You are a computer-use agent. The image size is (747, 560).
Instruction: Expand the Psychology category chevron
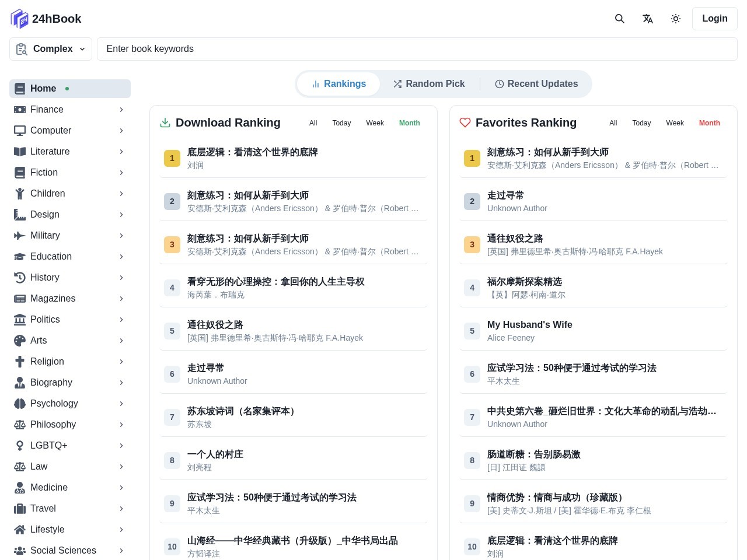(x=121, y=404)
